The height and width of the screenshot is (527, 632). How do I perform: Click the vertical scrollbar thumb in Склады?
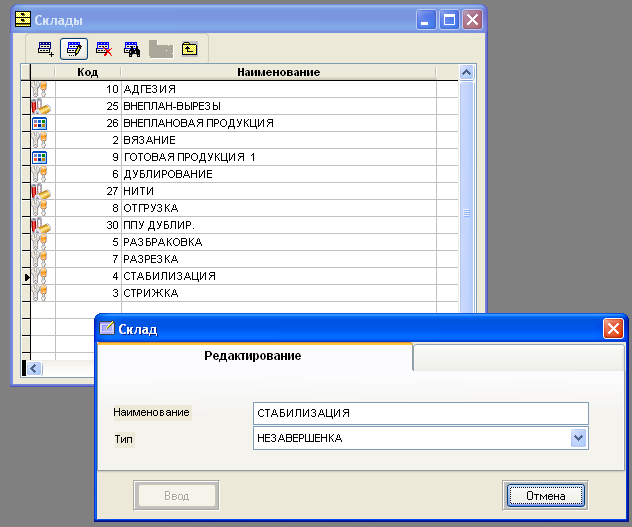point(466,198)
